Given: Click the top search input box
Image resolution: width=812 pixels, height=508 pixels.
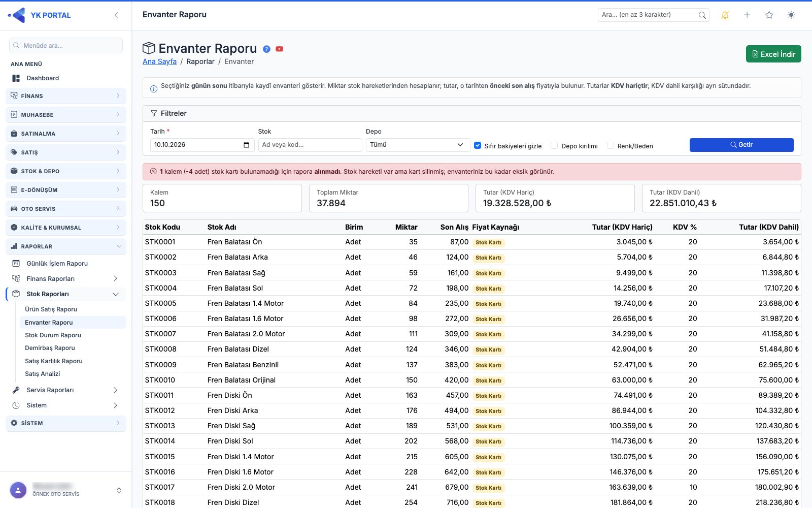Looking at the screenshot, I should 653,15.
